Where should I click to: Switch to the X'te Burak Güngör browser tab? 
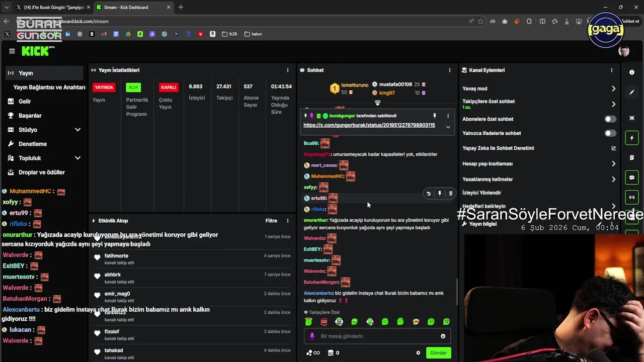52,7
